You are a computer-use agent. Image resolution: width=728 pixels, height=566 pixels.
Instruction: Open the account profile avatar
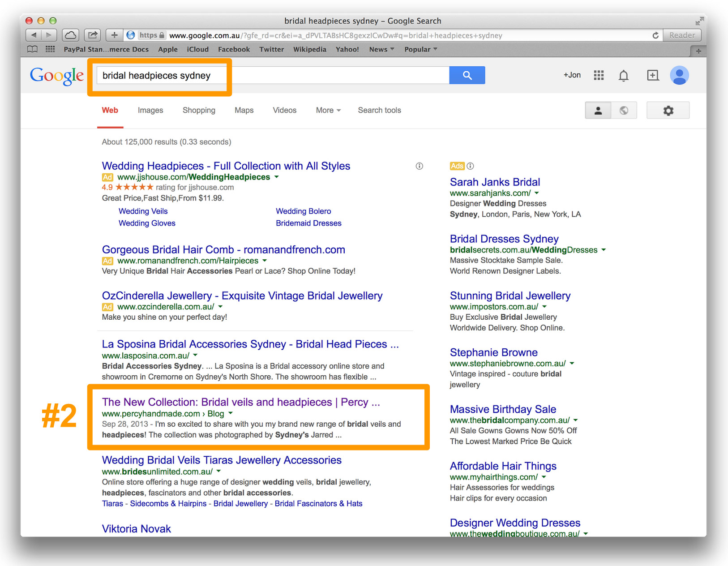point(679,75)
